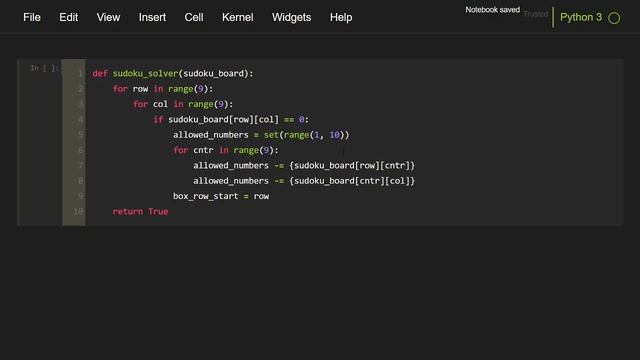Viewport: 640px width, 360px height.
Task: Click the sudoku_solver function name
Action: tap(145, 73)
